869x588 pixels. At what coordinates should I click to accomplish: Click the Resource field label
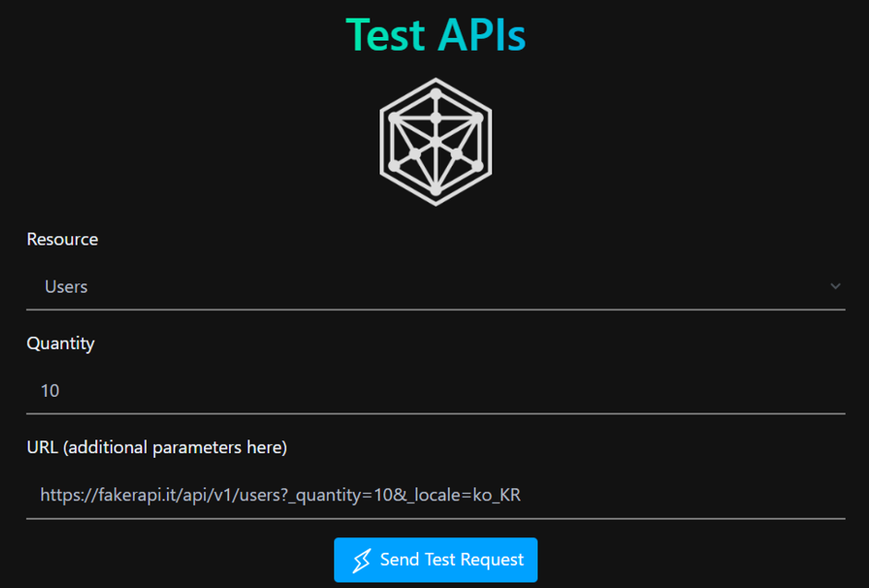pyautogui.click(x=63, y=239)
